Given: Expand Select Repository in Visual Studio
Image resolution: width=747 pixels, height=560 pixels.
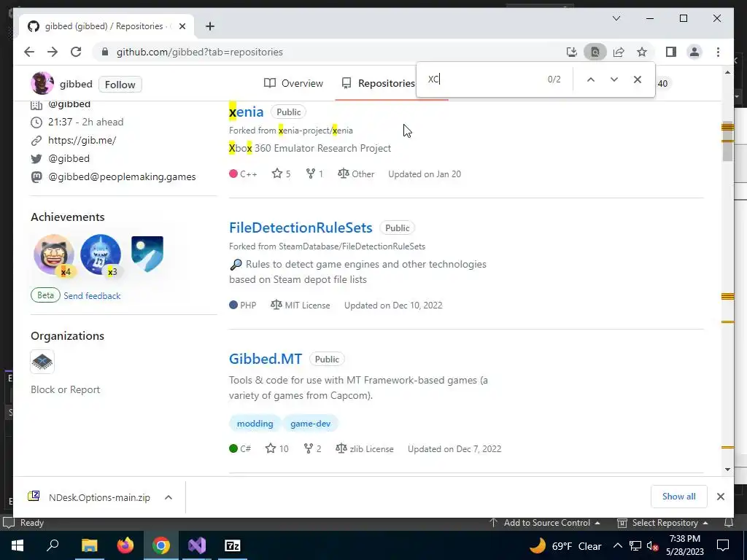Looking at the screenshot, I should pyautogui.click(x=662, y=523).
